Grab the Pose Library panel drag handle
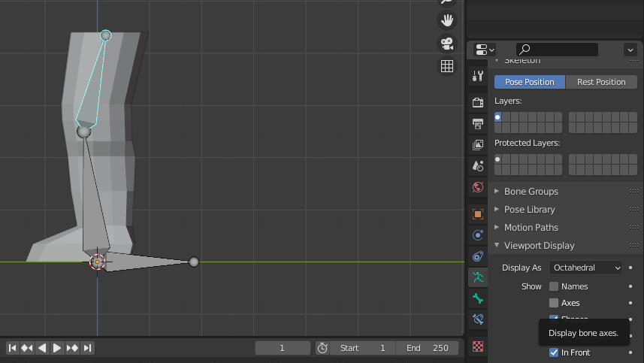Viewport: 644px width, 363px height. pos(633,210)
